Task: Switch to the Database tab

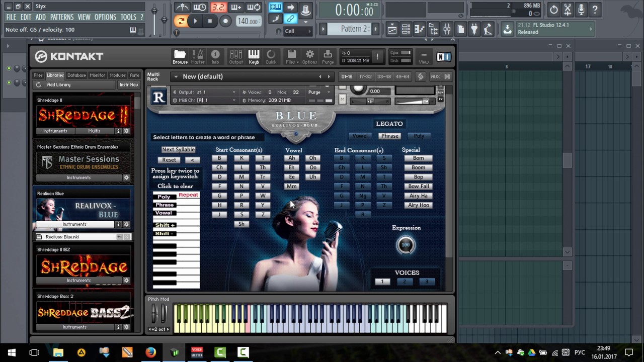Action: tap(76, 75)
